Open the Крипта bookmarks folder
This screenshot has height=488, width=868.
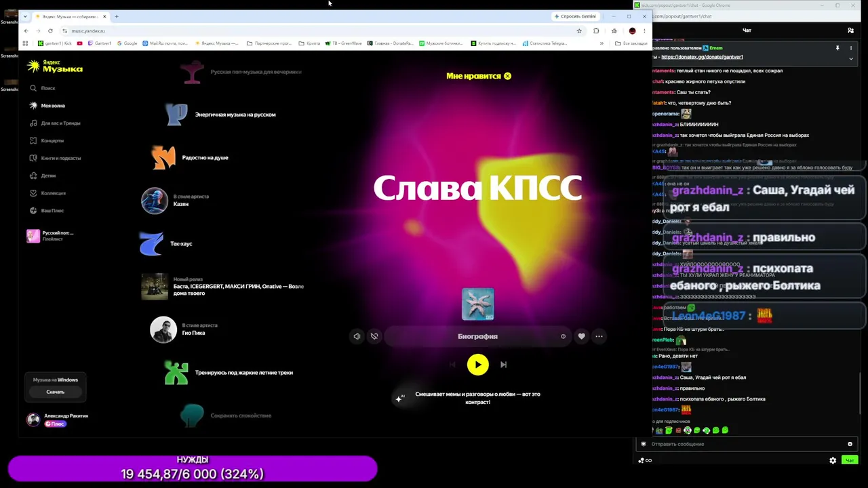point(309,43)
